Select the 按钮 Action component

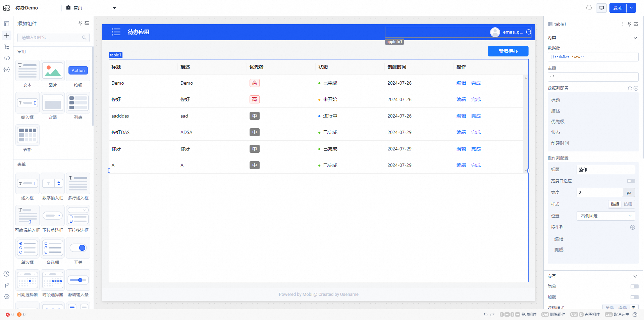[78, 74]
